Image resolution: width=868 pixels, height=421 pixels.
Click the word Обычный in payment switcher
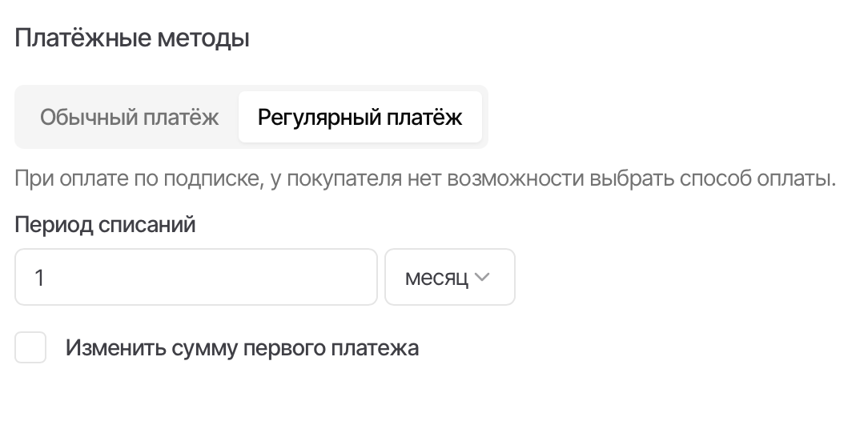(88, 118)
